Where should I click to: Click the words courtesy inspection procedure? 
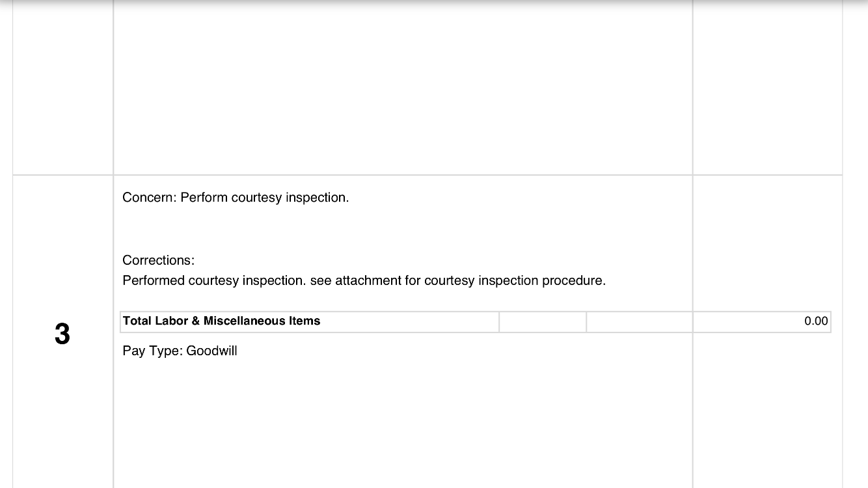pos(515,280)
